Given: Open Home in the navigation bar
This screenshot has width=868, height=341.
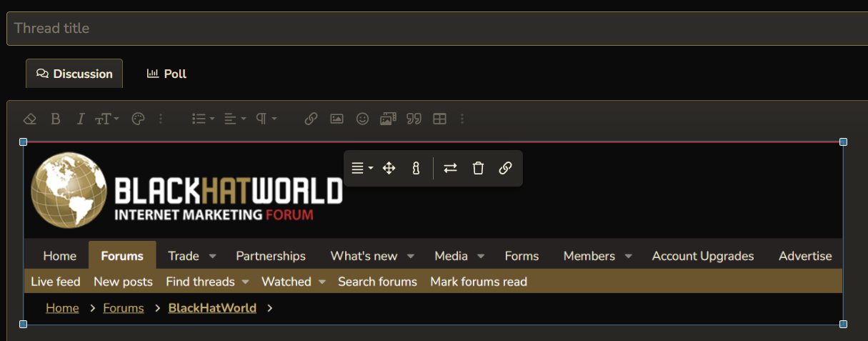Looking at the screenshot, I should (x=60, y=256).
